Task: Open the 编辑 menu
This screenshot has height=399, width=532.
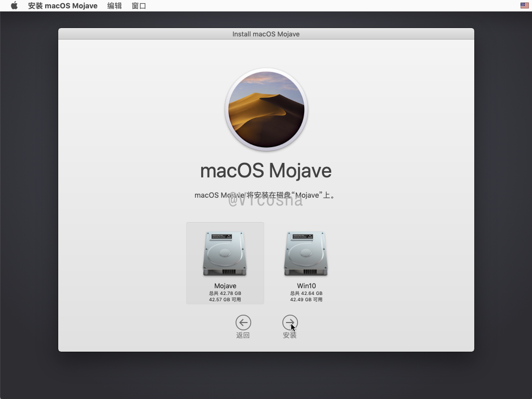Action: click(x=114, y=6)
